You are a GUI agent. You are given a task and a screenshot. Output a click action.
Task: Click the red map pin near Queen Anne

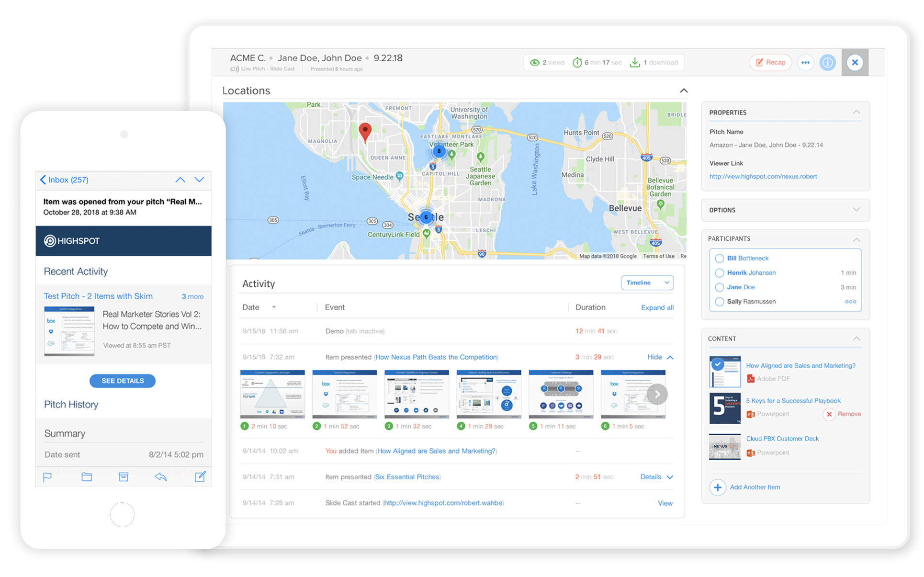[x=365, y=132]
